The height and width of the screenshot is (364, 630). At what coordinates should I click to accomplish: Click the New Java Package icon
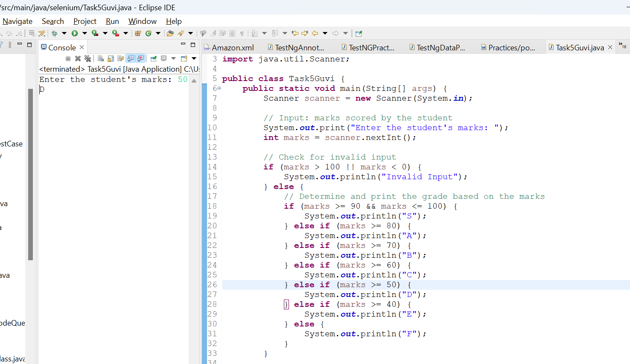coord(138,33)
